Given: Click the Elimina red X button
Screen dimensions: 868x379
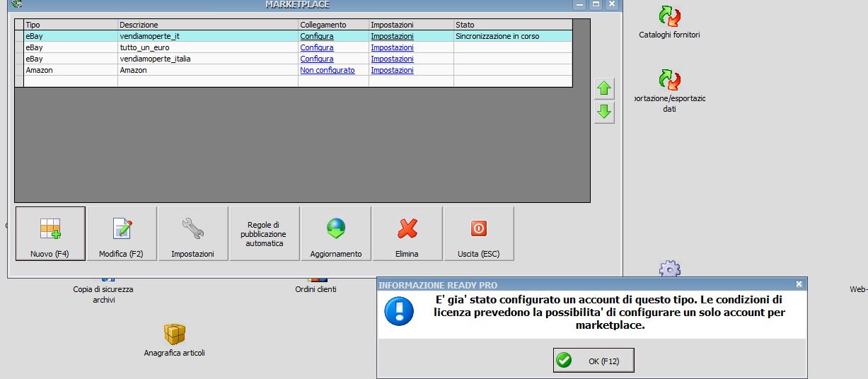Looking at the screenshot, I should coord(407,234).
